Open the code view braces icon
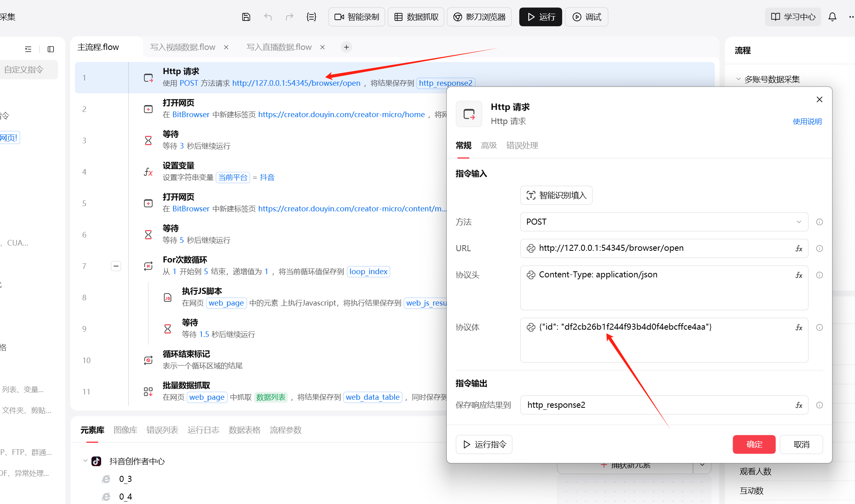The height and width of the screenshot is (504, 855). point(311,17)
